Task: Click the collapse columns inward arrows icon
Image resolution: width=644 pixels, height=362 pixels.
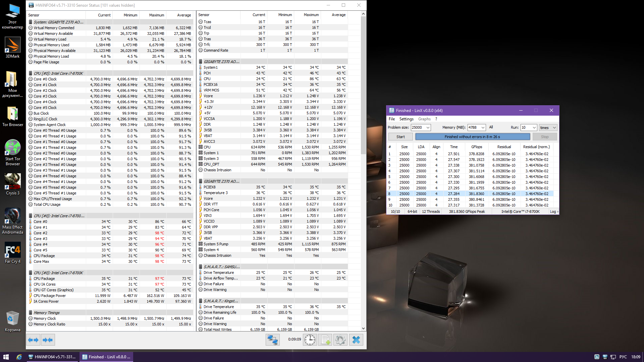Action: point(48,340)
